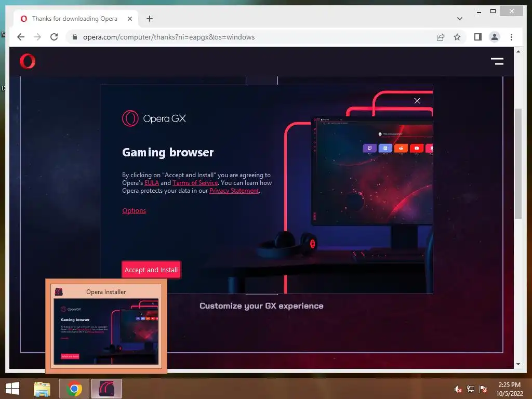Click the YouTube tile in the browser mockup
Screen dimensions: 532x399
[417, 148]
